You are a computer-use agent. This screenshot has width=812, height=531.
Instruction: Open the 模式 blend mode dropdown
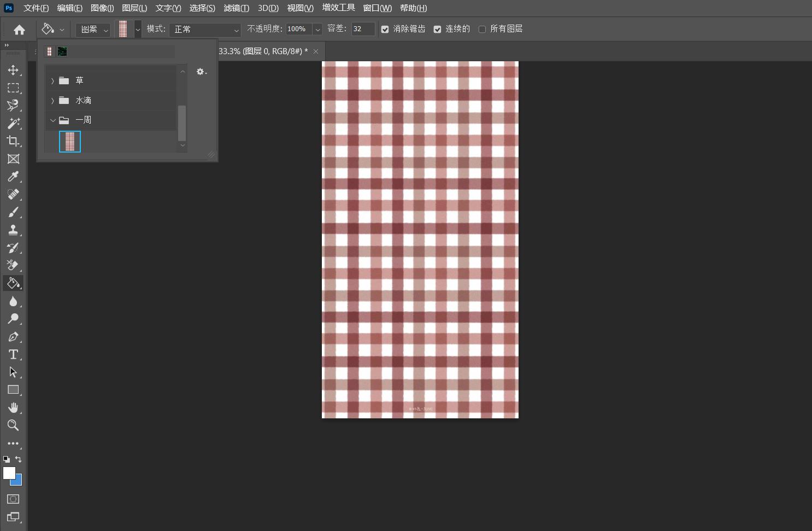tap(205, 30)
